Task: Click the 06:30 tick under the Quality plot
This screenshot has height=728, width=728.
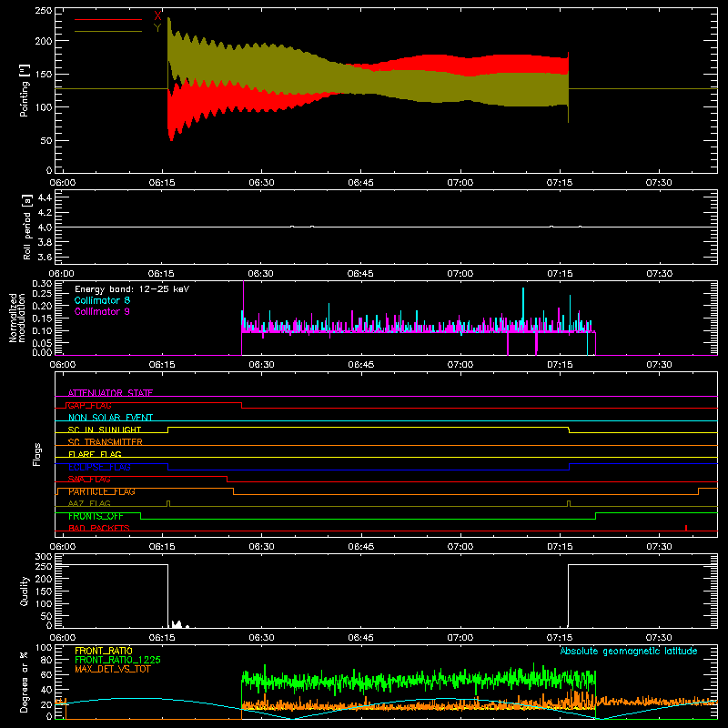Action: point(261,638)
